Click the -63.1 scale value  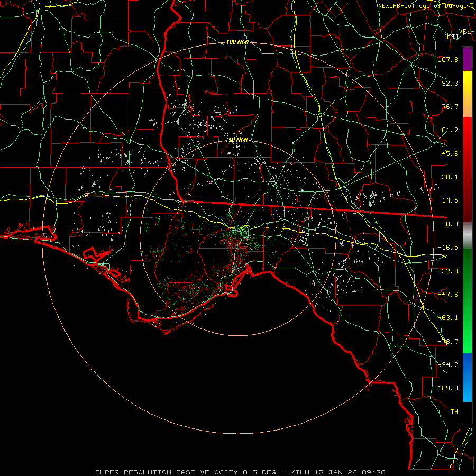pos(448,318)
